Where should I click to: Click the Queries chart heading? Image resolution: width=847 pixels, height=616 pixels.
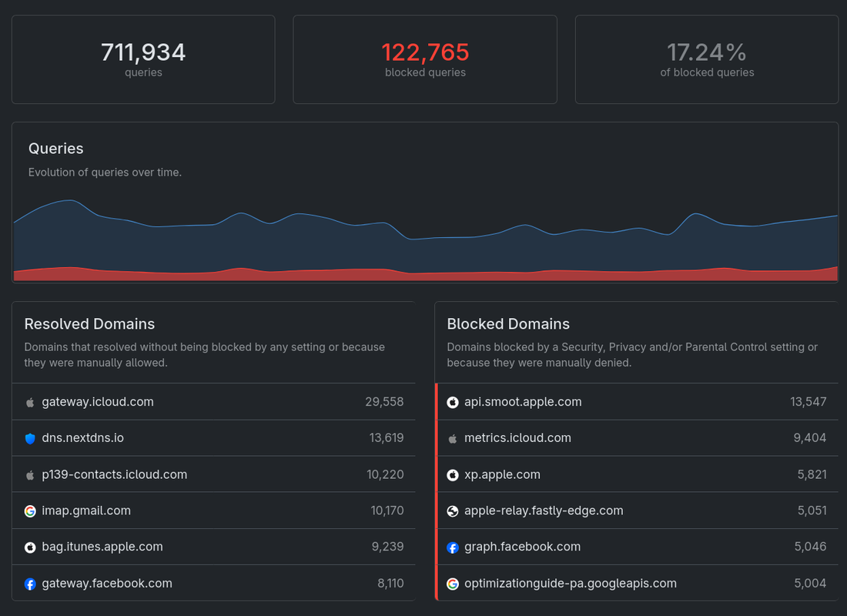click(55, 149)
